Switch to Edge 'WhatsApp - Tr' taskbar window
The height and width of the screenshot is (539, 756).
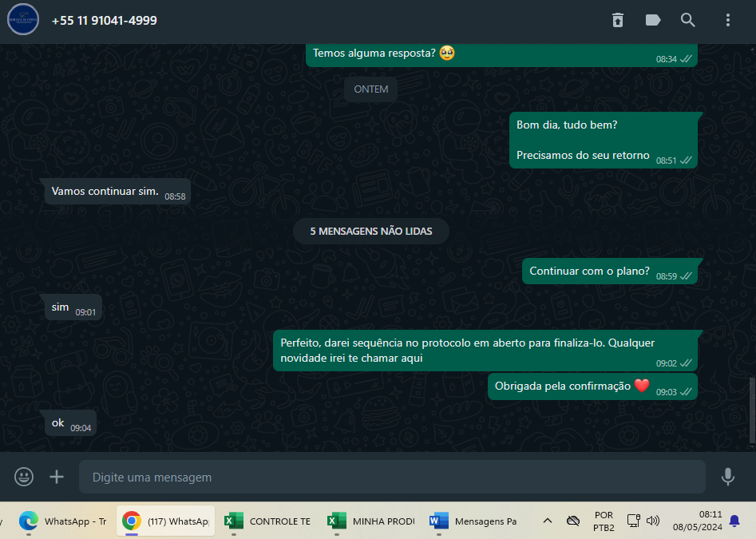pyautogui.click(x=63, y=521)
